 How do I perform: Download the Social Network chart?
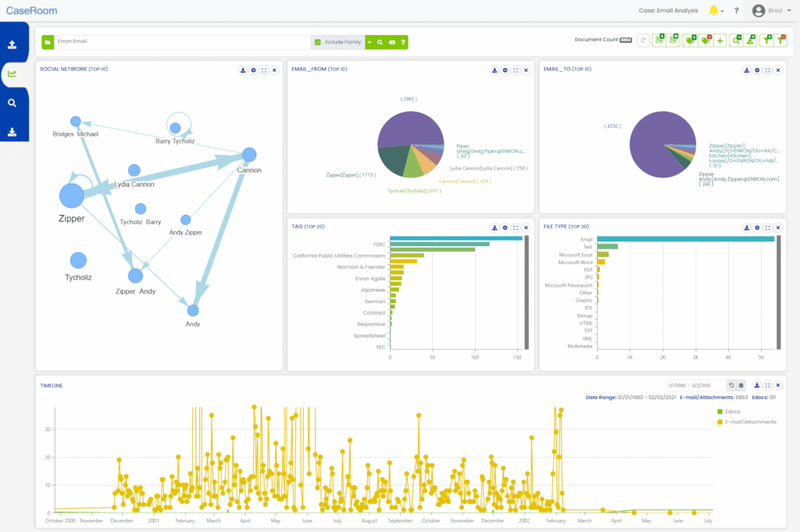[x=243, y=70]
